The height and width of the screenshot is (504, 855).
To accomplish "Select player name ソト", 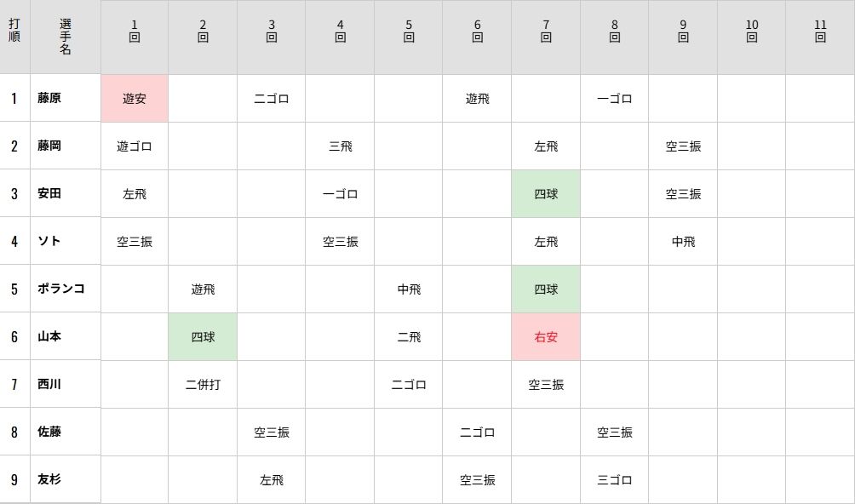I will coord(49,241).
